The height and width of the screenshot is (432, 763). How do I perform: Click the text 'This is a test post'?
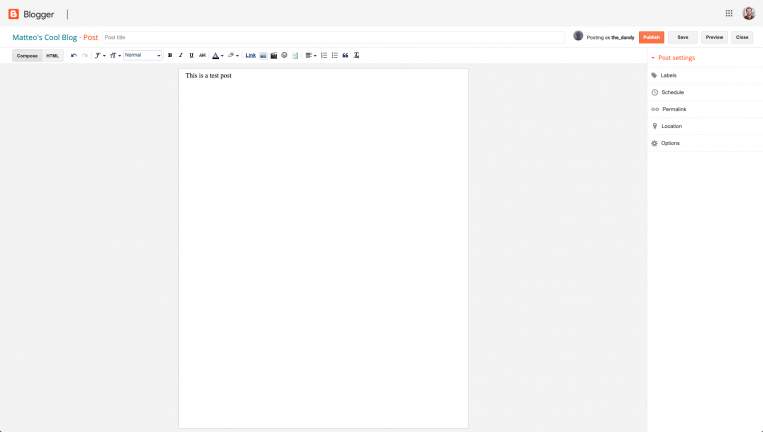click(208, 76)
